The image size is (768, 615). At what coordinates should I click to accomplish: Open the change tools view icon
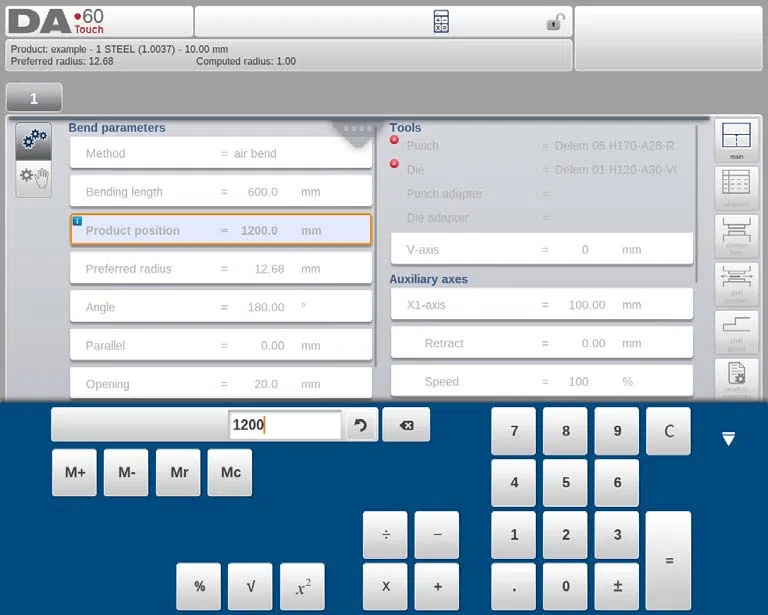click(736, 236)
